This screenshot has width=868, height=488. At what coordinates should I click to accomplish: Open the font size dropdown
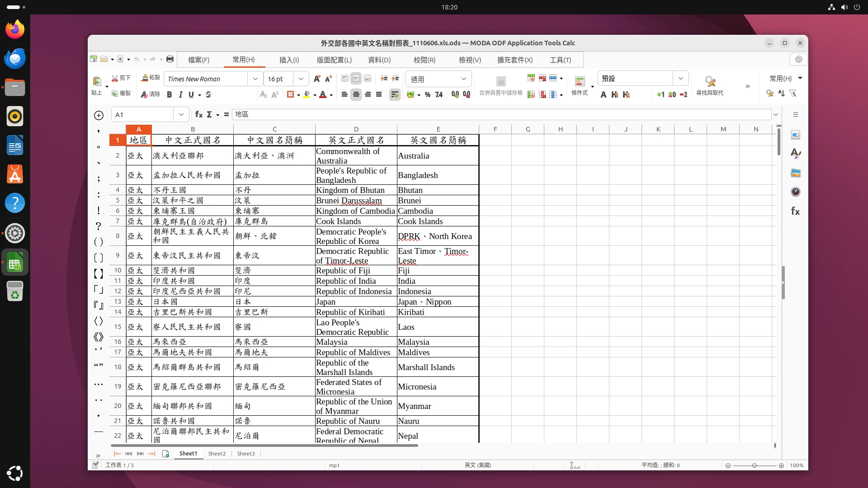click(301, 79)
